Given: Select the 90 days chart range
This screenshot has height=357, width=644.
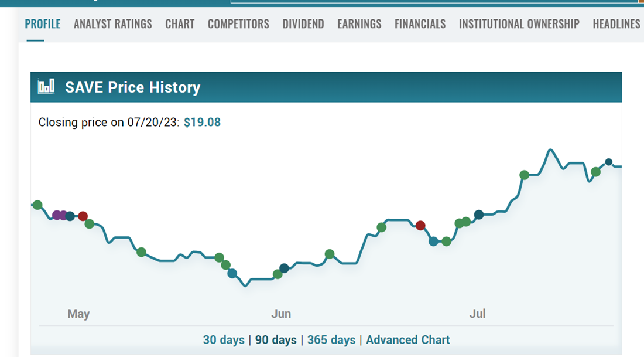Looking at the screenshot, I should [x=276, y=340].
